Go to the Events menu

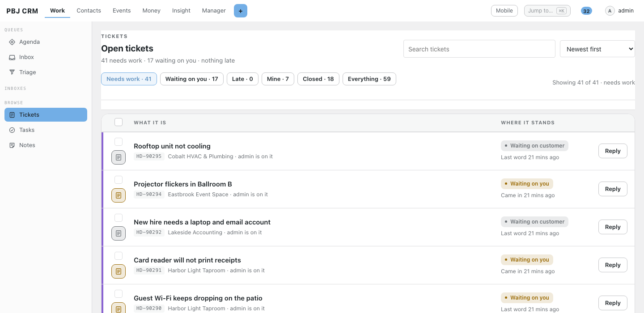122,11
